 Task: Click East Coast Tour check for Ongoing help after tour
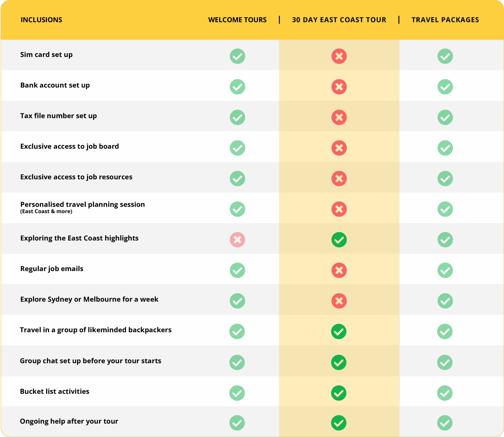339,423
